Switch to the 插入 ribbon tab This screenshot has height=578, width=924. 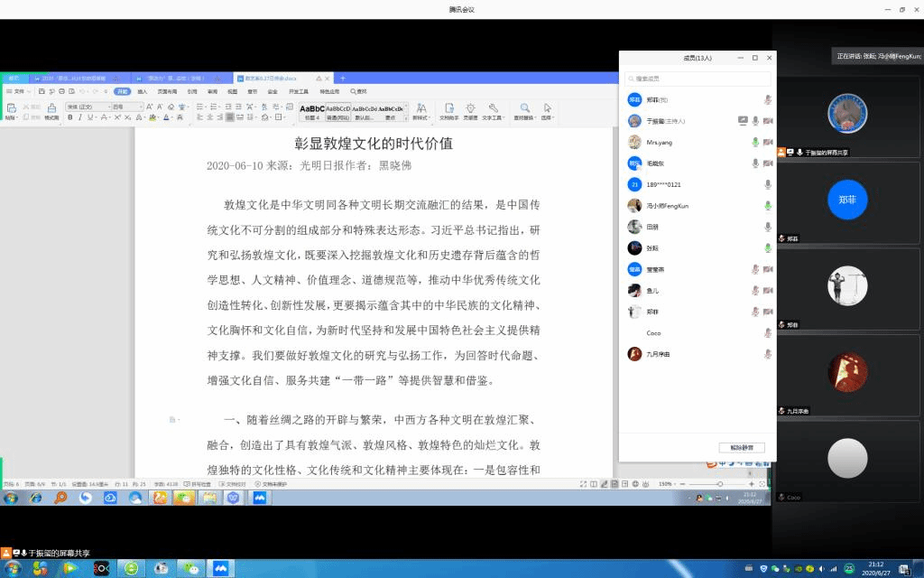pyautogui.click(x=143, y=91)
